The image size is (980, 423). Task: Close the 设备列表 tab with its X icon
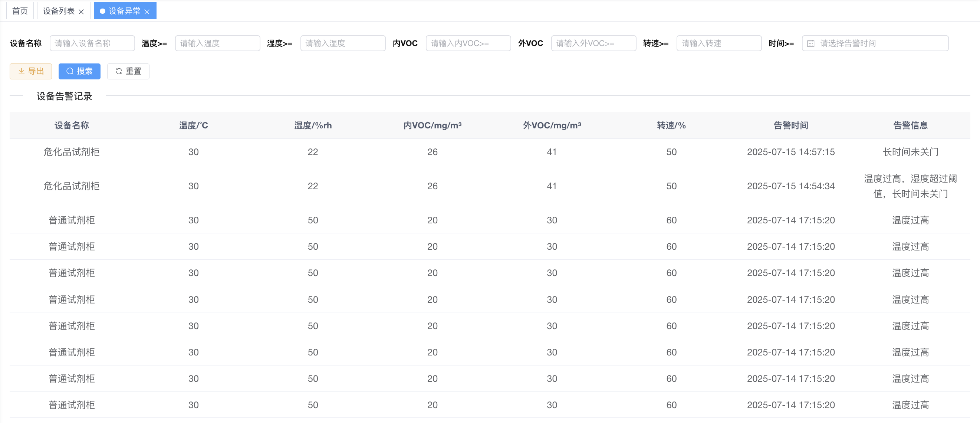tap(81, 12)
